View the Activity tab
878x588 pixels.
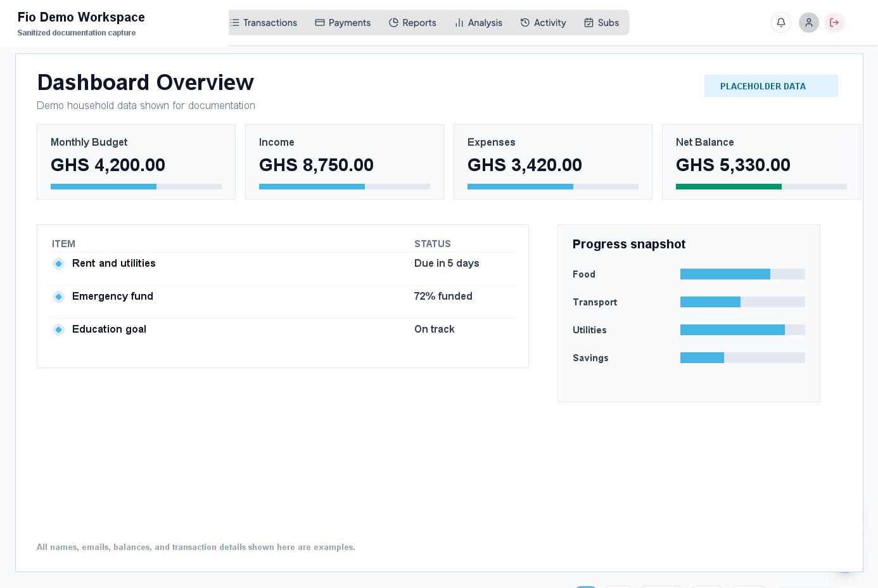543,23
